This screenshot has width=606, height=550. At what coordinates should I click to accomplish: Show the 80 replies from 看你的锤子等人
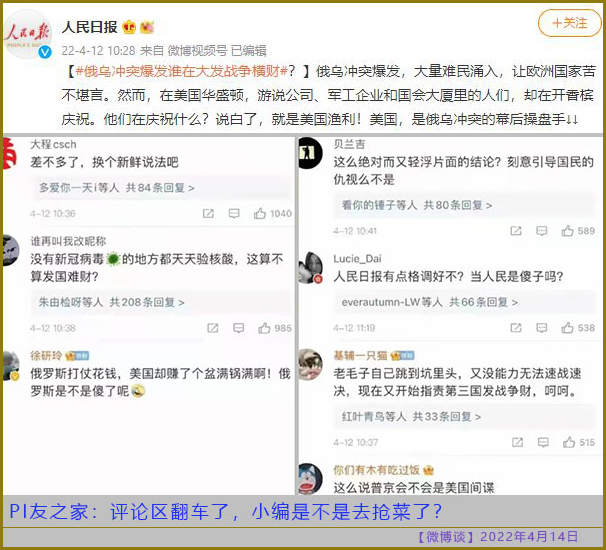[417, 205]
